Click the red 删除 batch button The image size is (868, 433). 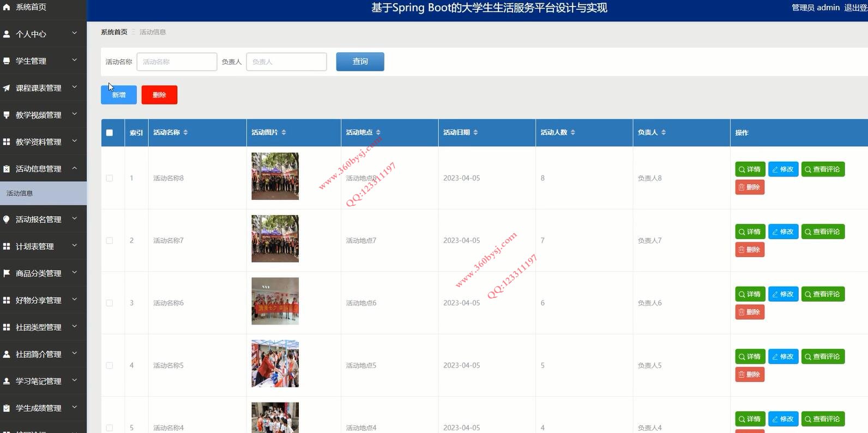(x=159, y=95)
